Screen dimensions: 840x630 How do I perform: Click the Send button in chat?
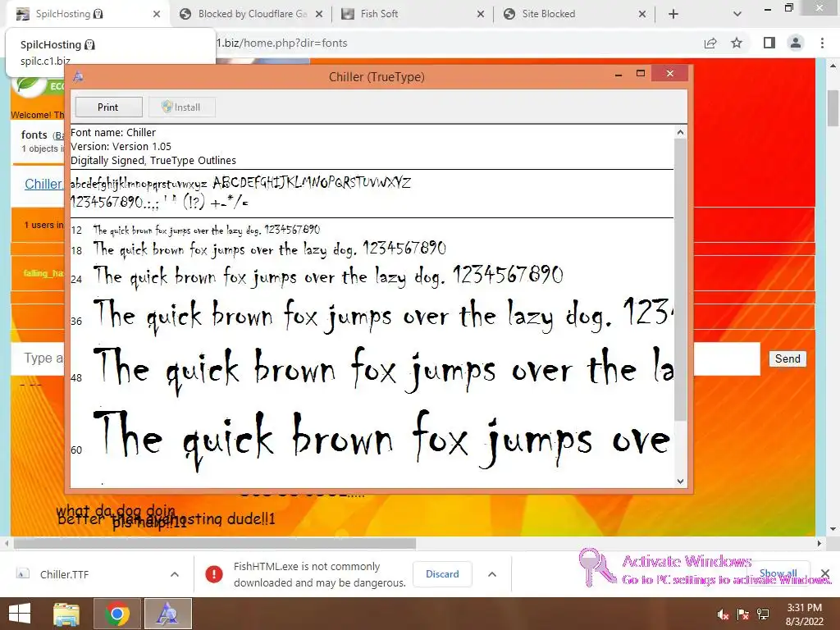coord(787,358)
